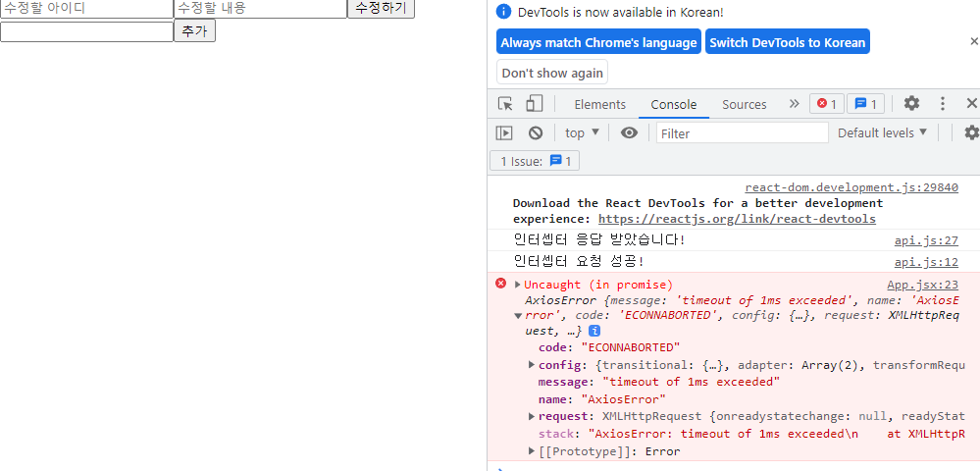Click the red error circle icon

pyautogui.click(x=500, y=284)
